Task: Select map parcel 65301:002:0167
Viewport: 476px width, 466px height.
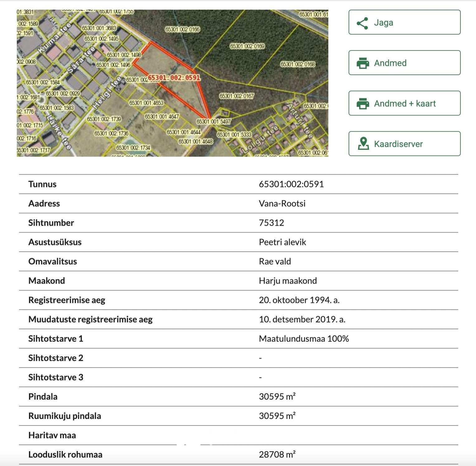Action: coord(236,96)
